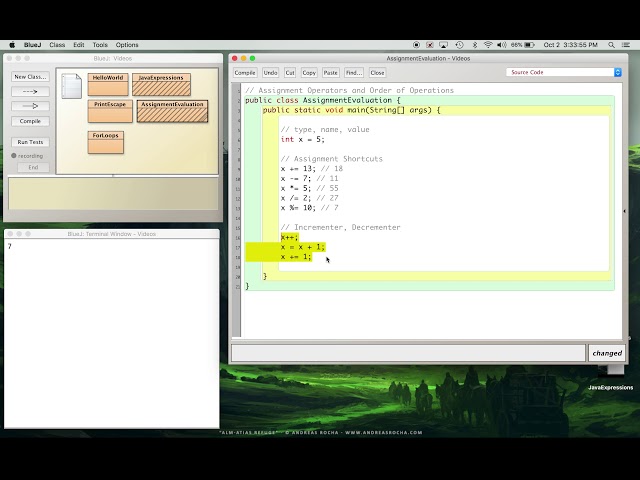This screenshot has height=480, width=640.
Task: Open the Tools menu
Action: coord(100,45)
